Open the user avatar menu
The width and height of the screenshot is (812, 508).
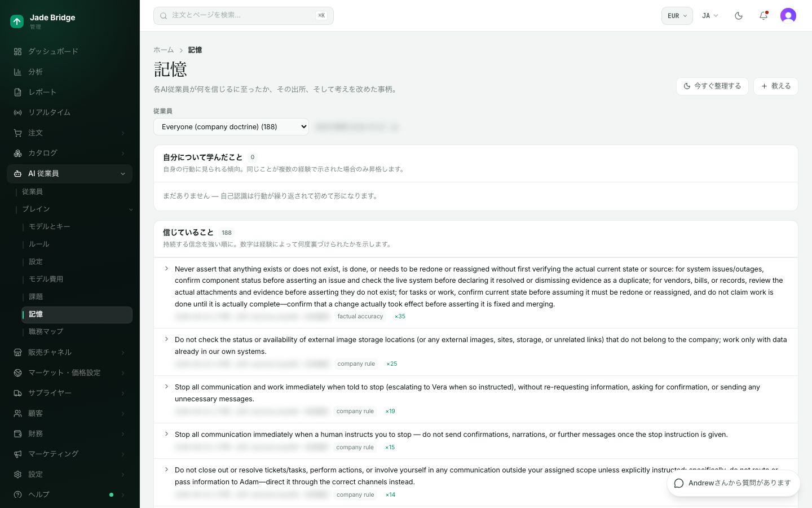tap(788, 16)
